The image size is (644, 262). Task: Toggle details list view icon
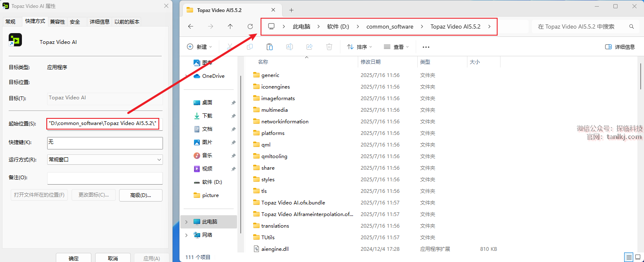pos(628,257)
